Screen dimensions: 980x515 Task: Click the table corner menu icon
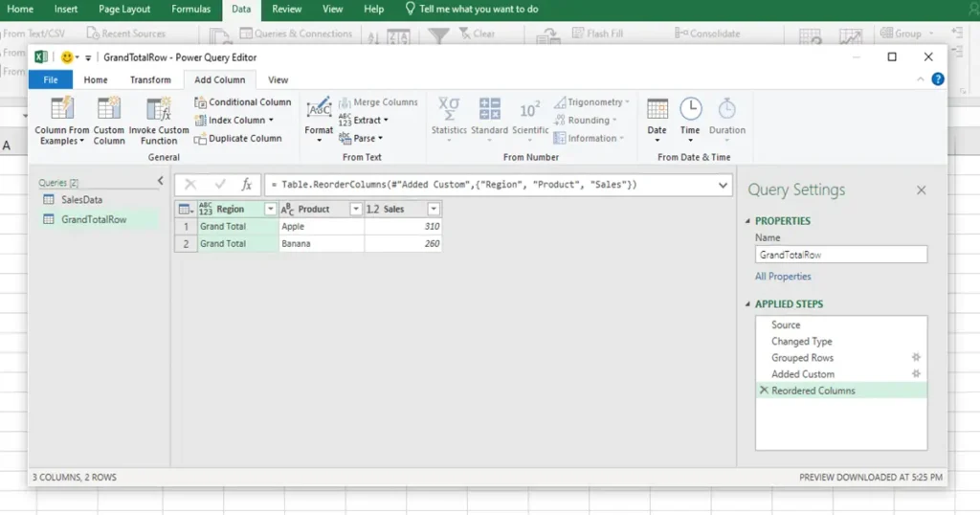(186, 210)
